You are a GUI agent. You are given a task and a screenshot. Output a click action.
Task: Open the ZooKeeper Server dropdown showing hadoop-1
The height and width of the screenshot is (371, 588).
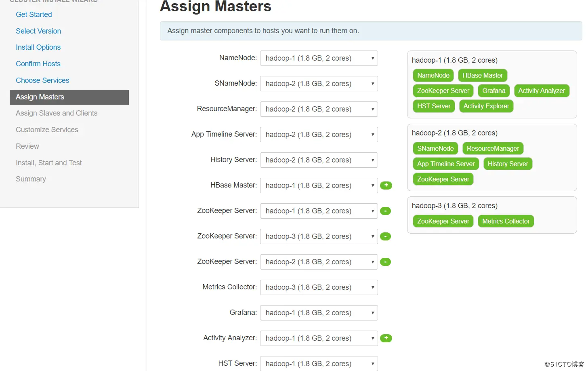coord(319,211)
